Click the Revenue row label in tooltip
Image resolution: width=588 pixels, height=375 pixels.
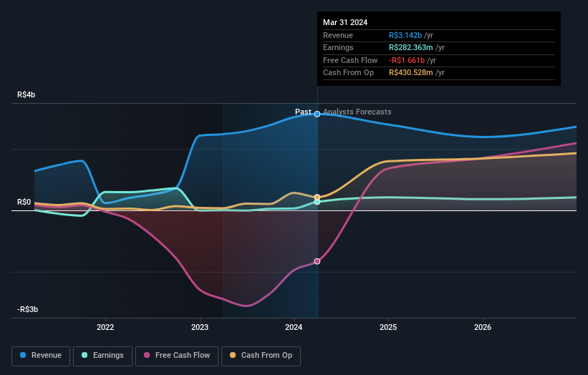pos(338,35)
